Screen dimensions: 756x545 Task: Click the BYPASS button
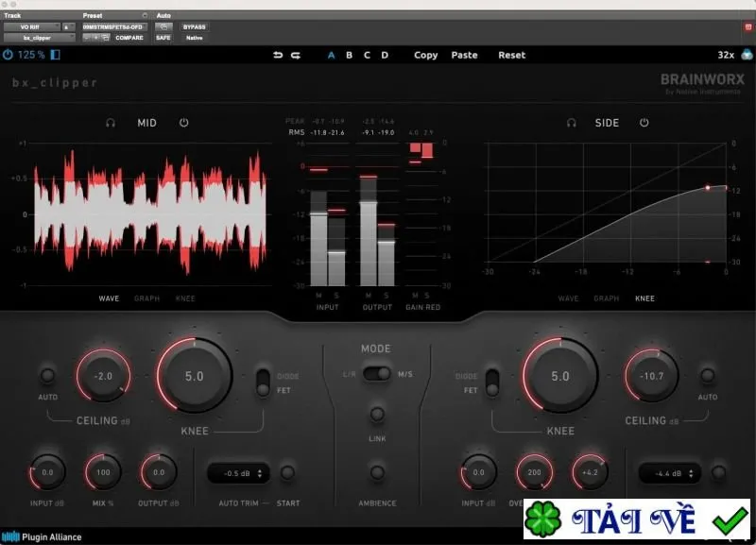pyautogui.click(x=195, y=27)
